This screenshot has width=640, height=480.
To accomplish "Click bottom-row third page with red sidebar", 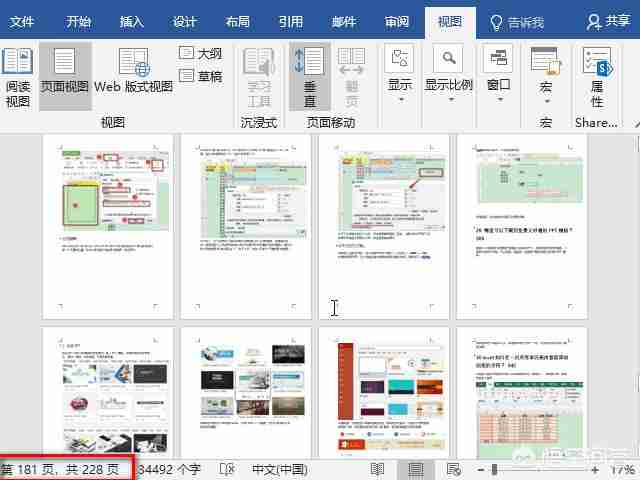I will pyautogui.click(x=384, y=393).
